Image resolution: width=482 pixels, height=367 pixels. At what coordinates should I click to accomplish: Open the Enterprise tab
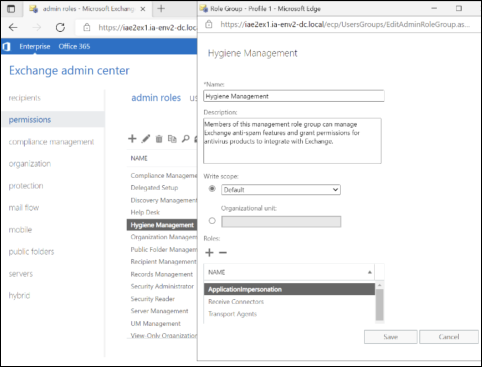point(35,47)
